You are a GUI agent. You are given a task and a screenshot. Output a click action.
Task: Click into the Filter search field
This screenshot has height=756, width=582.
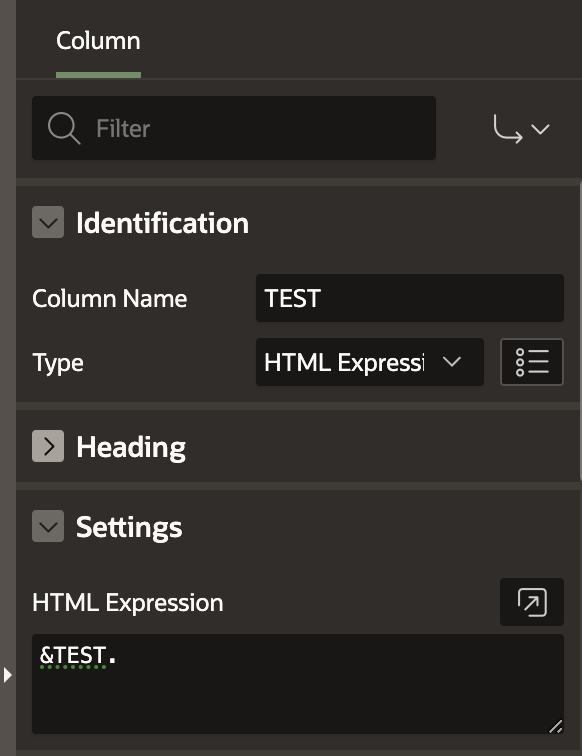click(234, 128)
